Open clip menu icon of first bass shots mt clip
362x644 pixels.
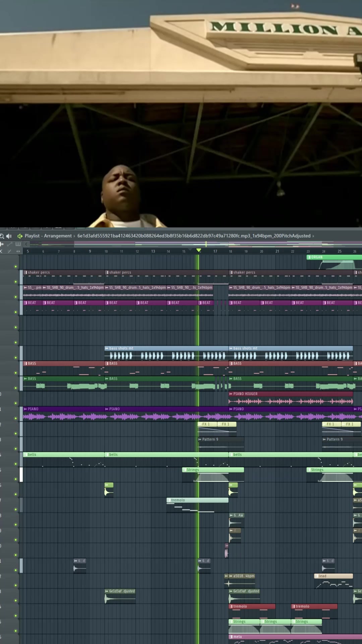(107, 348)
